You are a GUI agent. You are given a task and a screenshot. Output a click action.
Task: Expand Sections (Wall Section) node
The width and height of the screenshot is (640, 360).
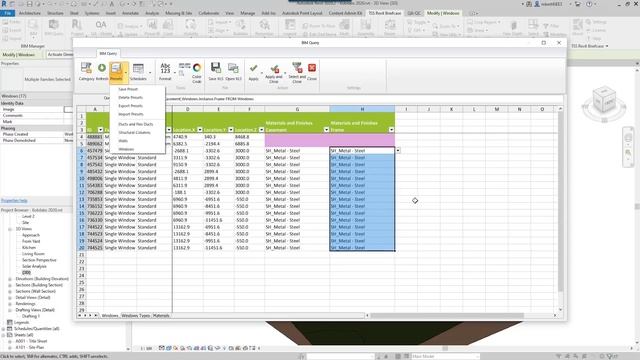pos(10,291)
